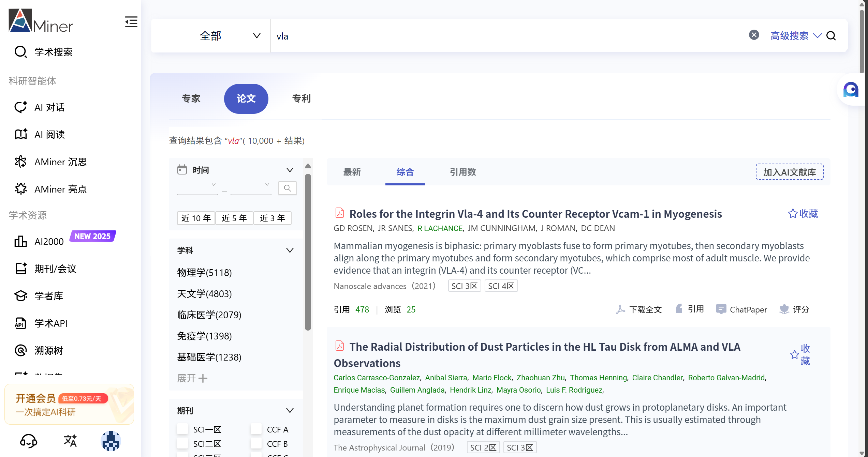868x457 pixels.
Task: Open the customer service headset icon
Action: [x=28, y=441]
